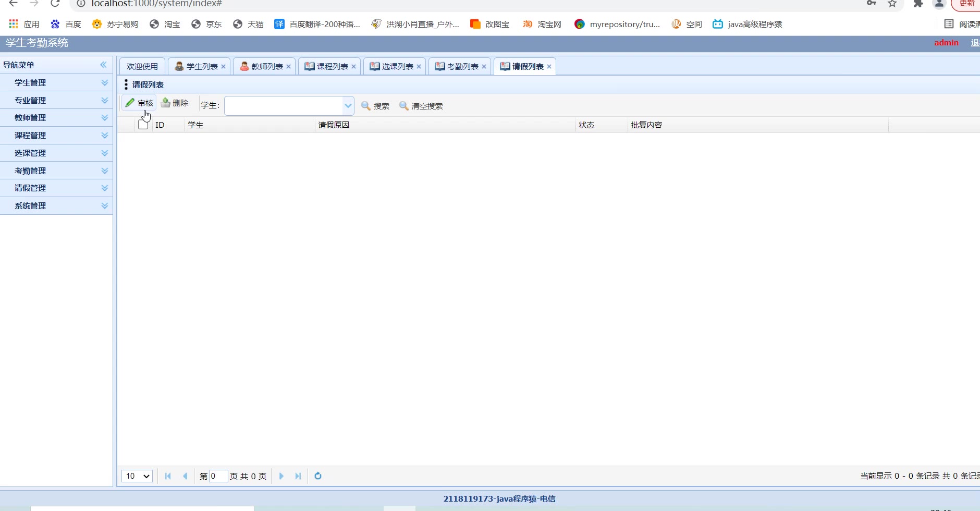Reload the browser page
Image resolution: width=980 pixels, height=511 pixels.
click(55, 4)
